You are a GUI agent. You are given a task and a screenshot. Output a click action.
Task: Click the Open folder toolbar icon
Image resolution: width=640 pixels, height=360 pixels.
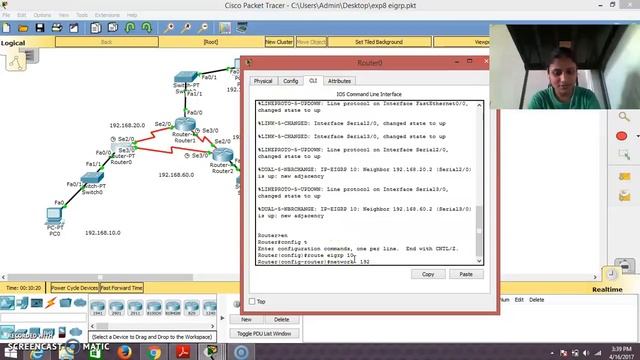[x=23, y=28]
